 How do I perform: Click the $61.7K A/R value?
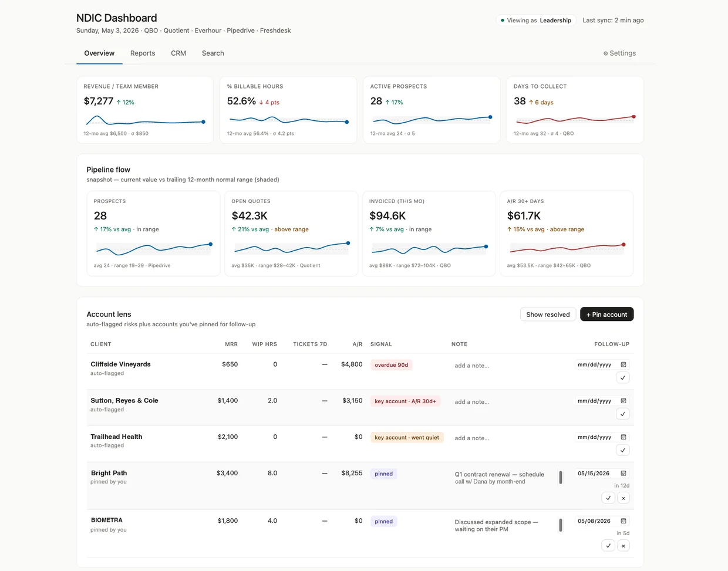(524, 216)
